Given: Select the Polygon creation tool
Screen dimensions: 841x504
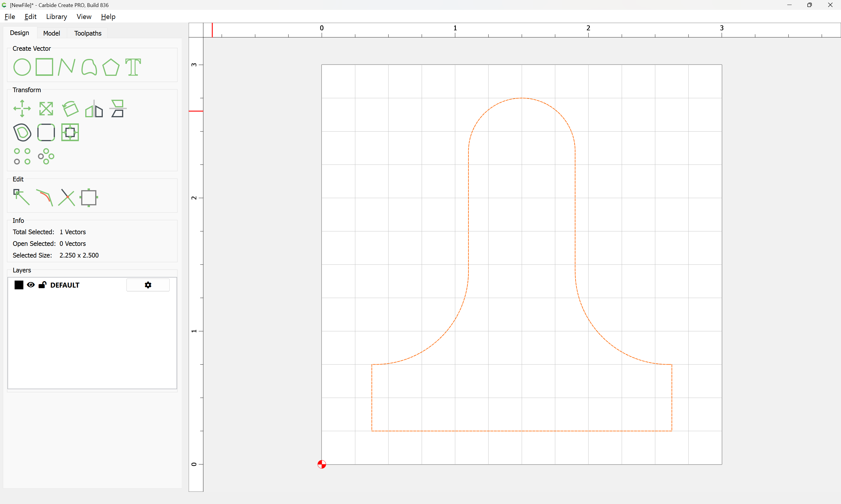Looking at the screenshot, I should 111,67.
